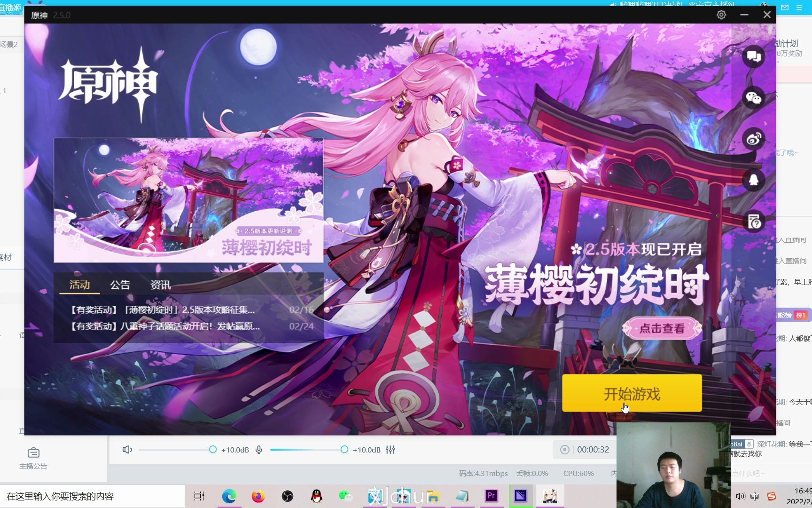Click the WeChat icon in launcher sidebar

[x=754, y=98]
